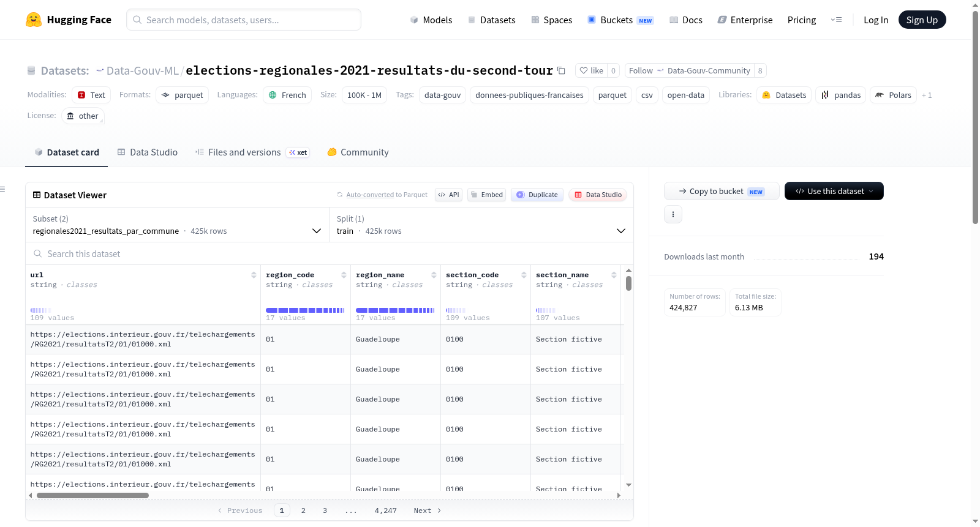Copy dataset name with copy icon
Viewport: 980px width, 527px height.
click(x=561, y=70)
